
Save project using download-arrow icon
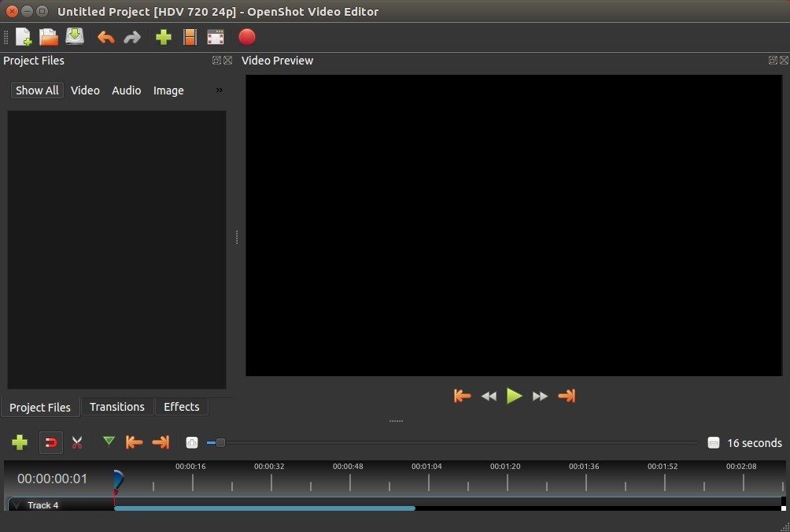click(75, 37)
